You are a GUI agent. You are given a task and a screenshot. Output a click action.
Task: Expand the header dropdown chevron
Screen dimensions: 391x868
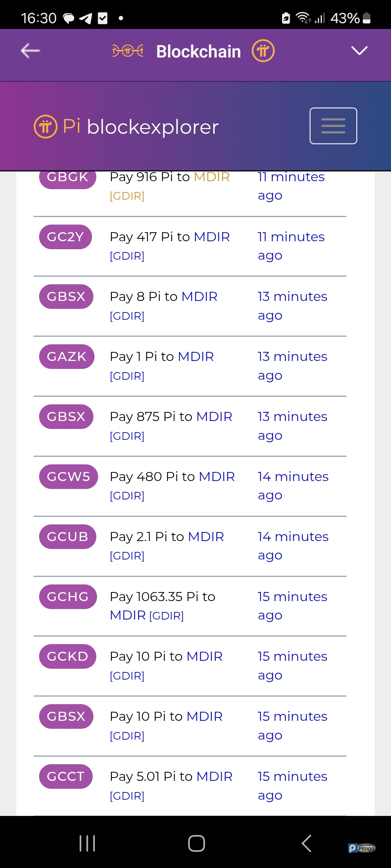(x=359, y=51)
